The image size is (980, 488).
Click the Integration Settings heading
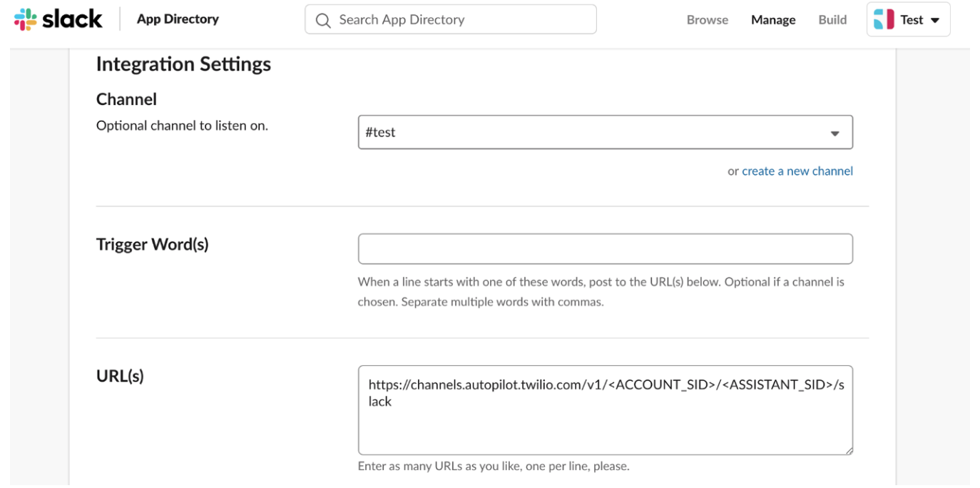pos(183,64)
